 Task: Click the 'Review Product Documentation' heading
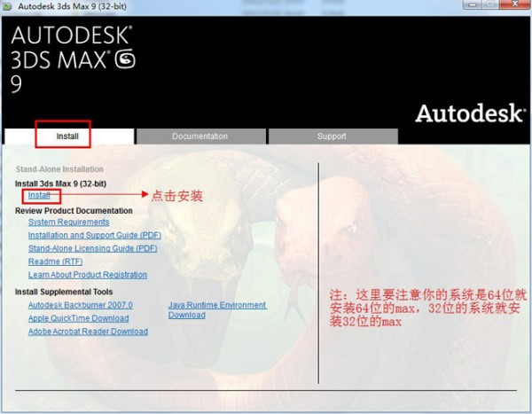(x=74, y=211)
